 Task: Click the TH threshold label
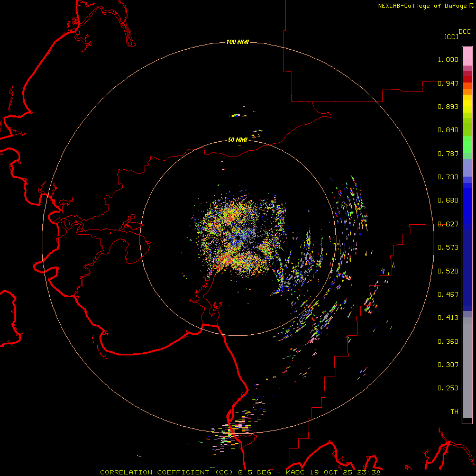(454, 412)
